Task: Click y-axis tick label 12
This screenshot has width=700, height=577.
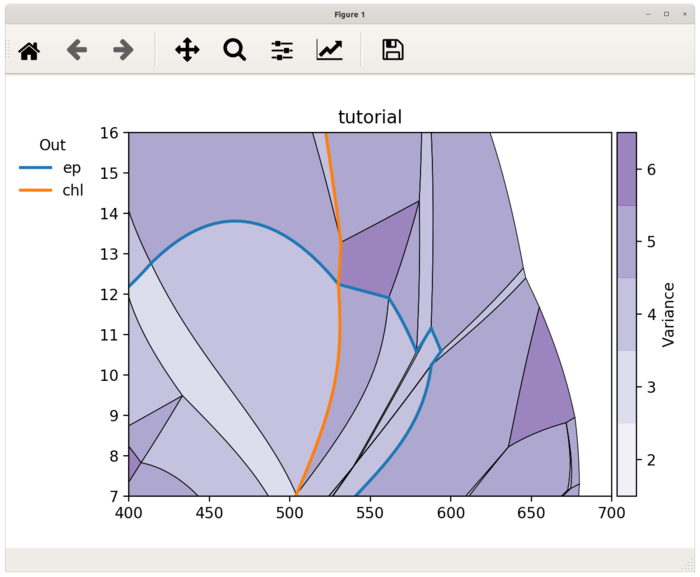Action: pos(109,294)
